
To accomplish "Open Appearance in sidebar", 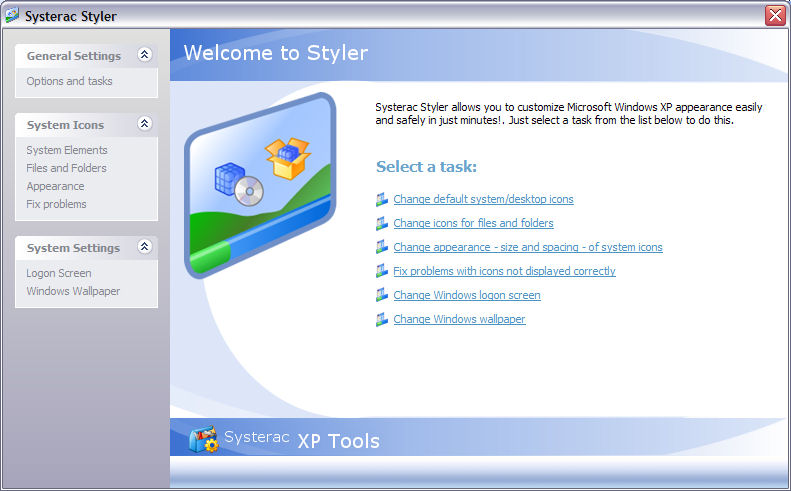I will click(55, 186).
